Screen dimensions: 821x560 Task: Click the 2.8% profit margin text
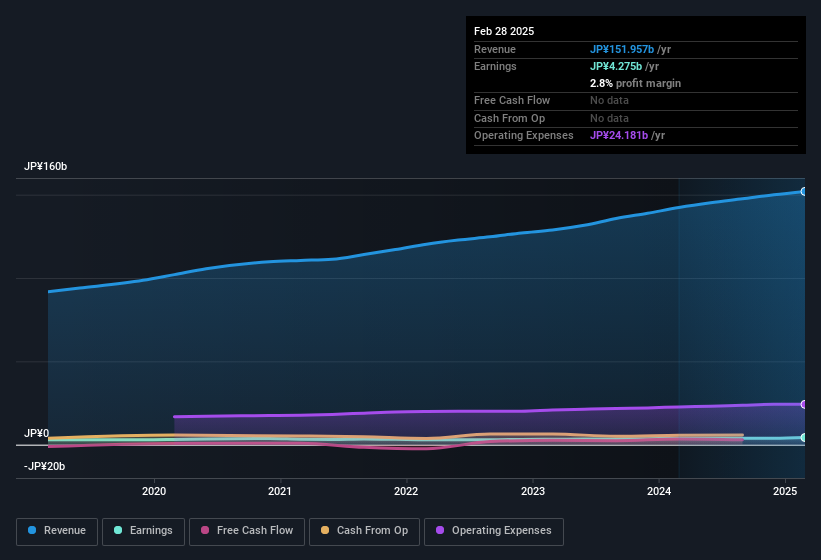coord(635,83)
